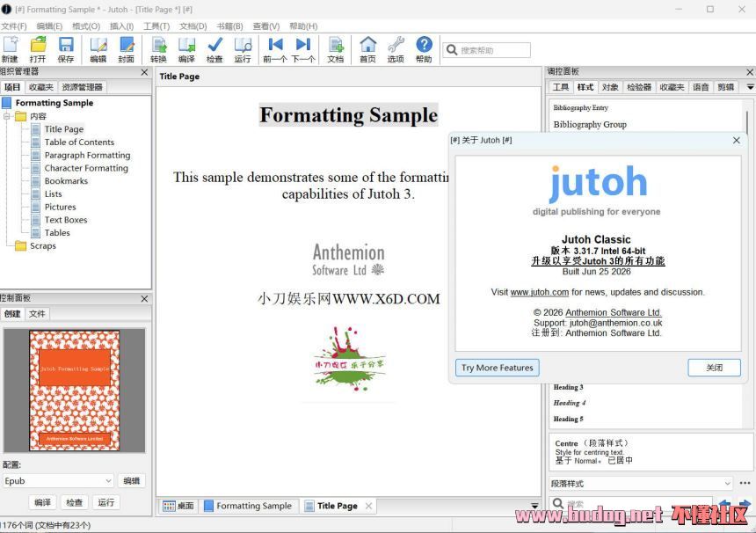Click the 保存 (Save) toolbar icon
756x533 pixels.
click(x=66, y=49)
